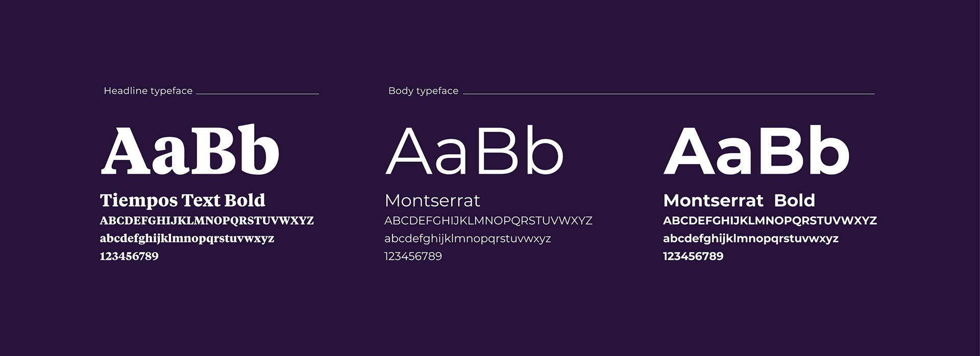Click the 'Body typeface' label

(423, 91)
